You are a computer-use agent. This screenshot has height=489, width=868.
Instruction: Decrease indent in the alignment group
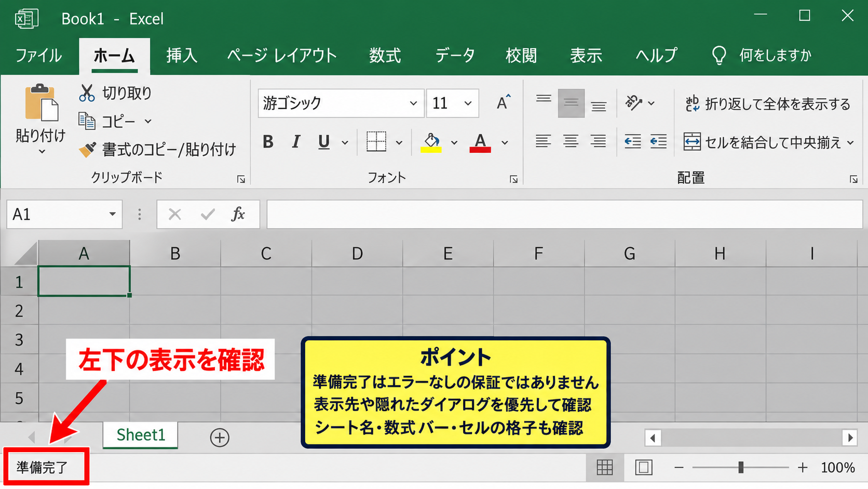tap(632, 141)
